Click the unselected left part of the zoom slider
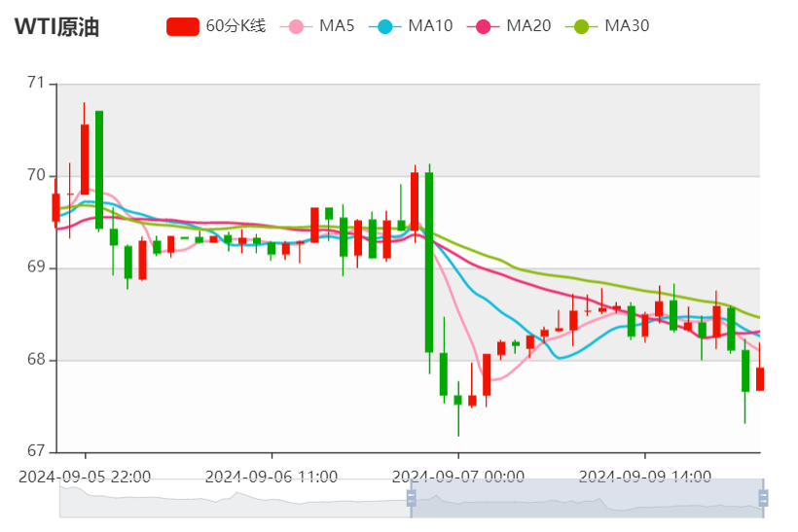 tap(234, 498)
